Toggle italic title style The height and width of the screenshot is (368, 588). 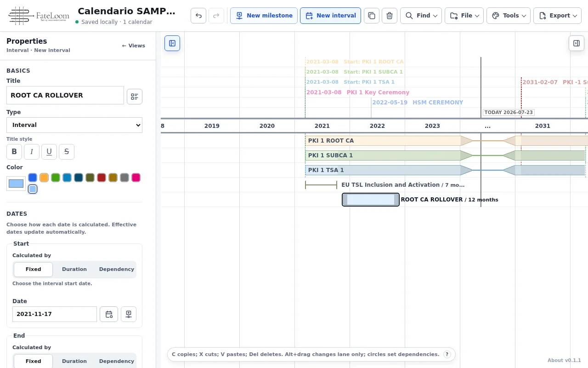31,152
